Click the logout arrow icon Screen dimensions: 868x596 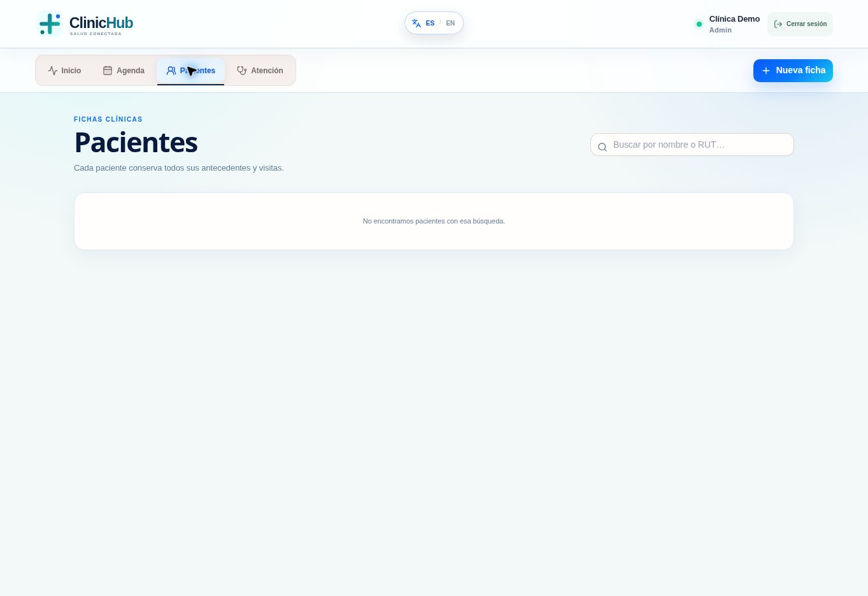(778, 24)
